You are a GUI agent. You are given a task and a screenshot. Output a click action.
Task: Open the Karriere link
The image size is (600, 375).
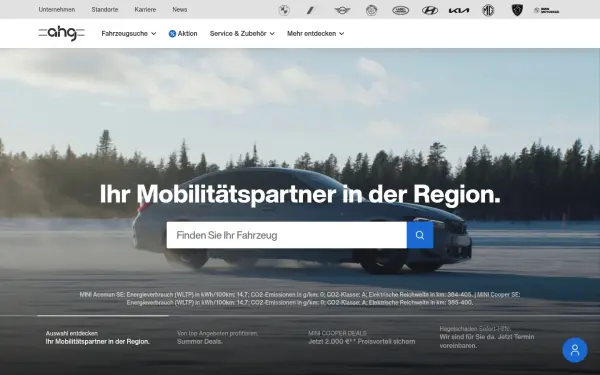(145, 10)
